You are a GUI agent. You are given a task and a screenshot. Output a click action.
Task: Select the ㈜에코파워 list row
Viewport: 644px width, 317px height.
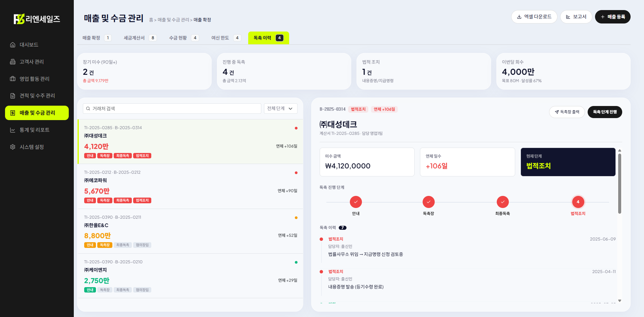coord(190,187)
